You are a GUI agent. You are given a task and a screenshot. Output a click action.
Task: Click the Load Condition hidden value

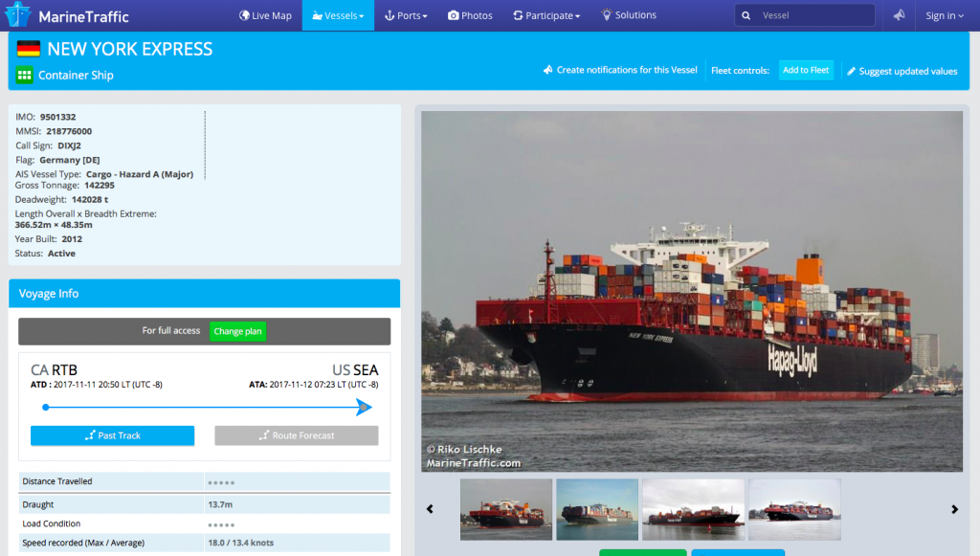[221, 524]
